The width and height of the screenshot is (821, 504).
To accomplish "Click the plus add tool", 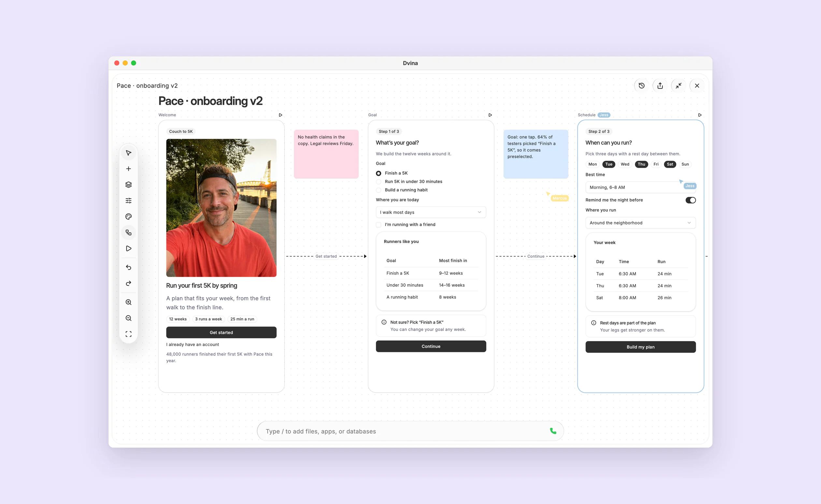I will [128, 169].
